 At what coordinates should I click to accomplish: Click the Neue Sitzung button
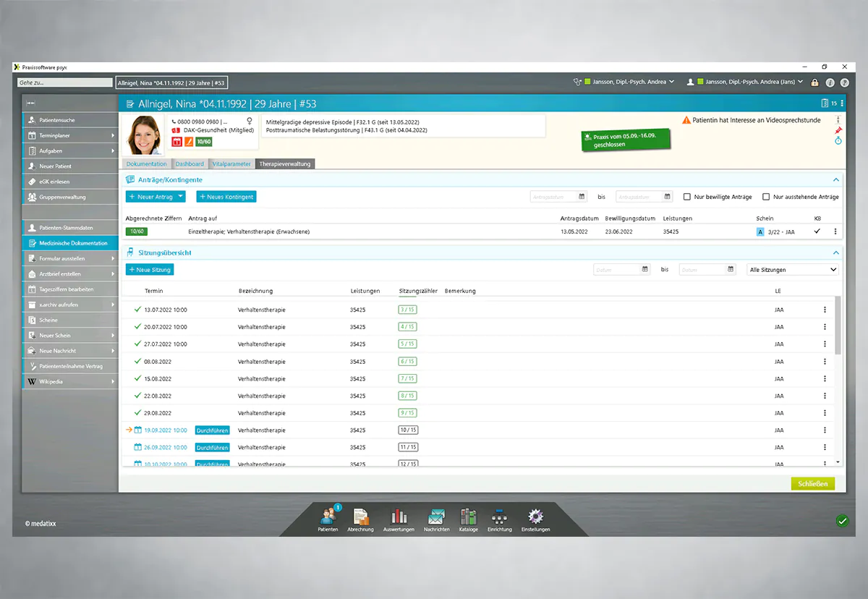pyautogui.click(x=150, y=269)
